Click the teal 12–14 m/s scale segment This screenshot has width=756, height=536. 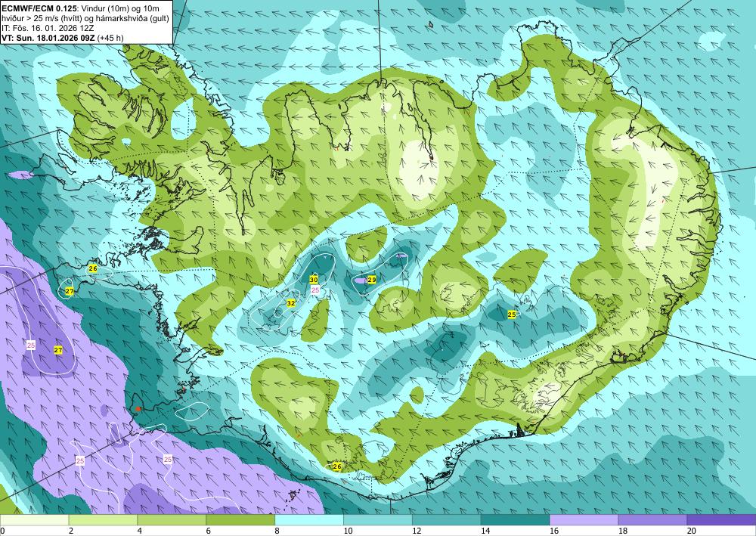click(x=447, y=519)
